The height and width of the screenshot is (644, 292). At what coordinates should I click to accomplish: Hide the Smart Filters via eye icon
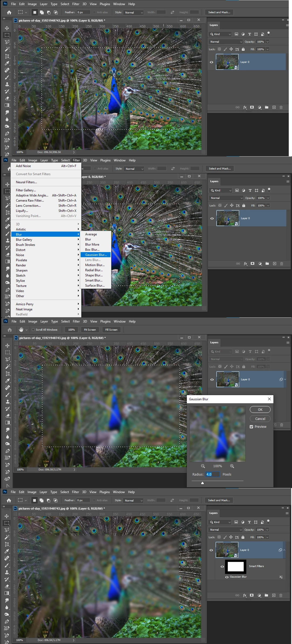tap(222, 567)
